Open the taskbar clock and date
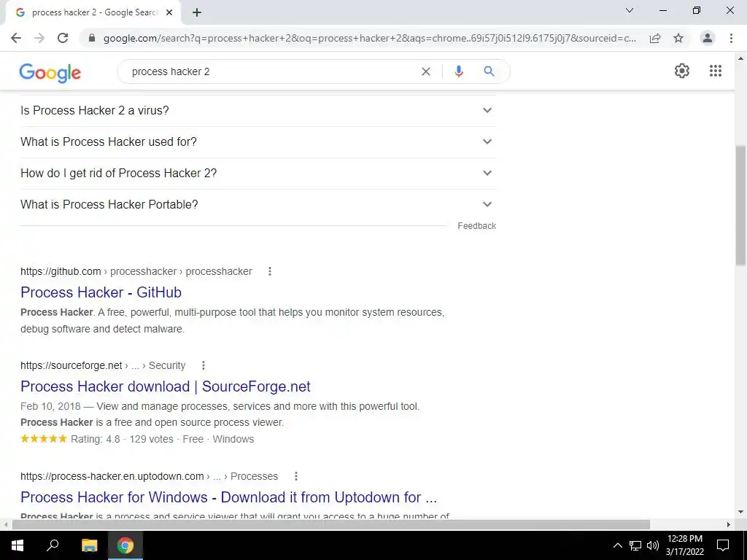The height and width of the screenshot is (560, 747). click(x=684, y=545)
